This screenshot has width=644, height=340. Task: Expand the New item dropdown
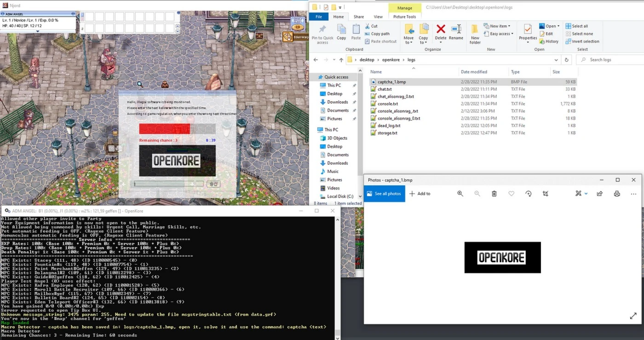tap(498, 26)
